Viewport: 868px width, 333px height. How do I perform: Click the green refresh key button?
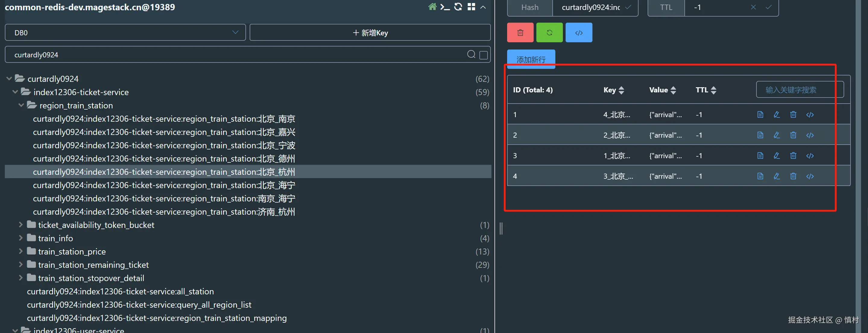[549, 32]
